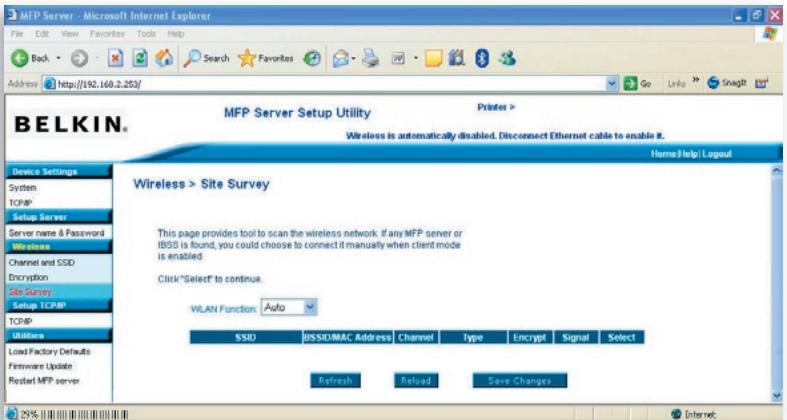Open the Edit menu
Viewport: 787px width, 420px height.
pos(42,34)
